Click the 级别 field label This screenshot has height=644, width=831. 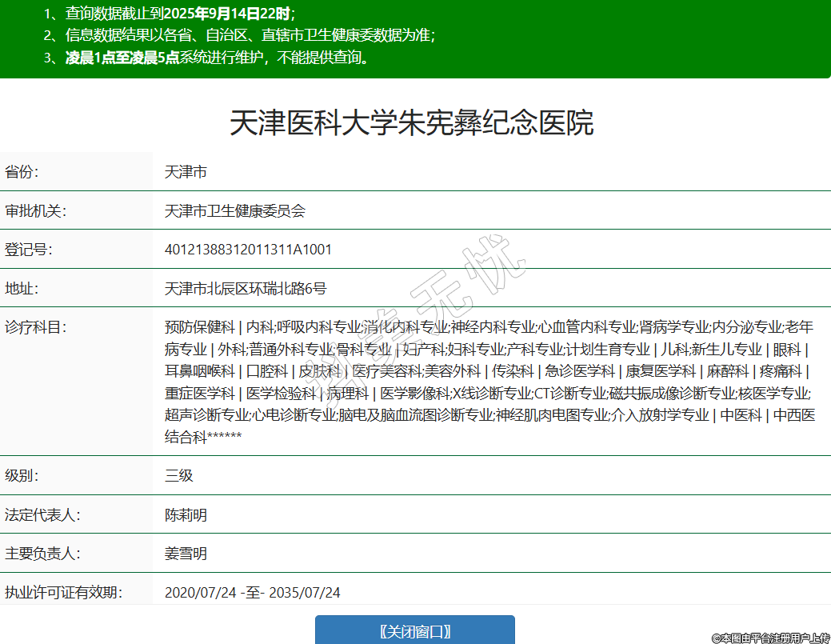tap(22, 475)
